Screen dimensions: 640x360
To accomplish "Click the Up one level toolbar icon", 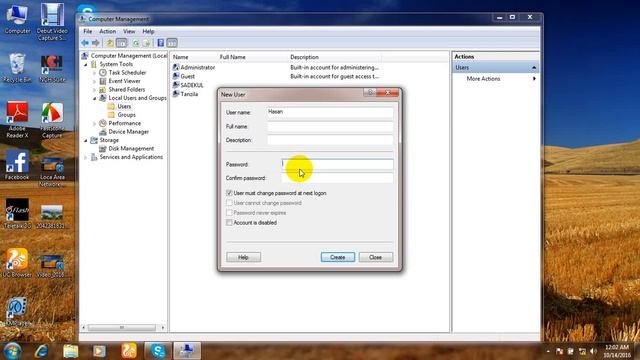I will (110, 43).
